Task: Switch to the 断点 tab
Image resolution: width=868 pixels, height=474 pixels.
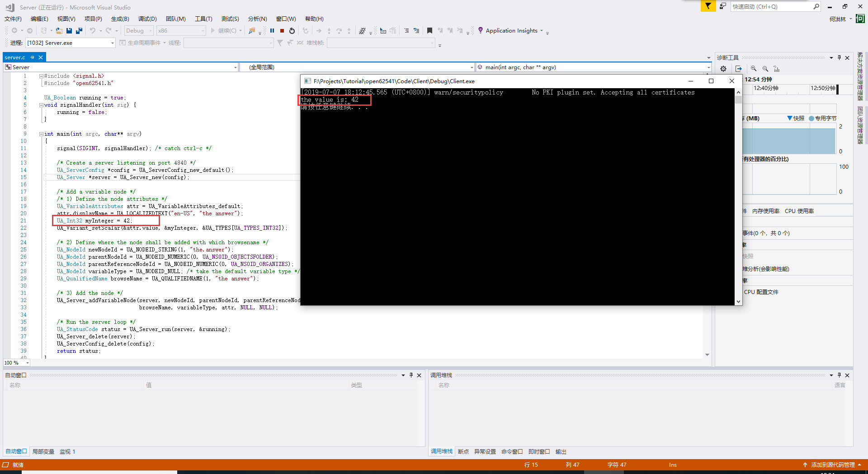Action: coord(463,451)
